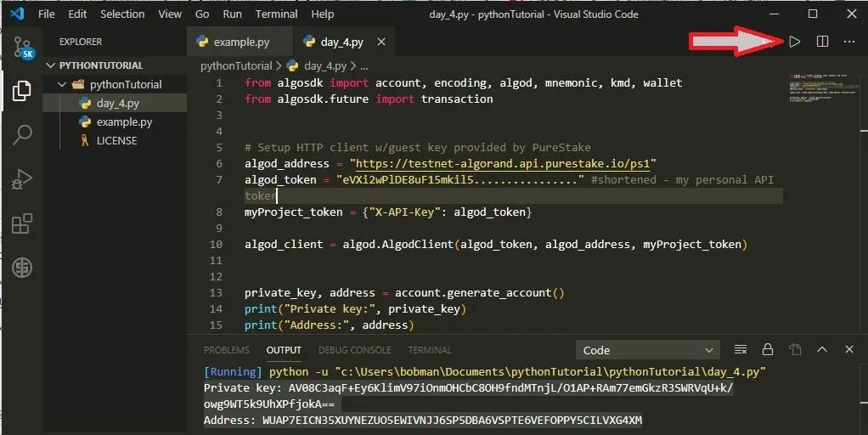The width and height of the screenshot is (868, 435).
Task: Click the 'algod.AlgodClient' call on line 10
Action: [x=398, y=244]
